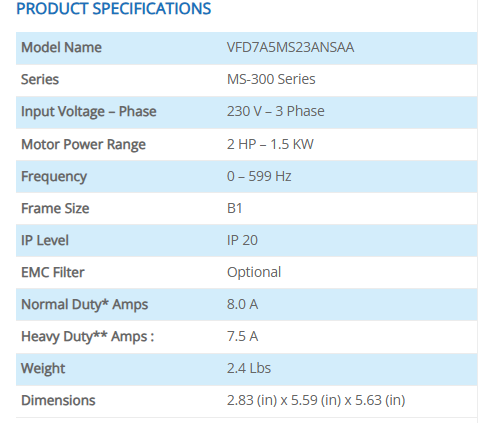
Task: Select the Heavy Duty** Amps label
Action: point(88,337)
